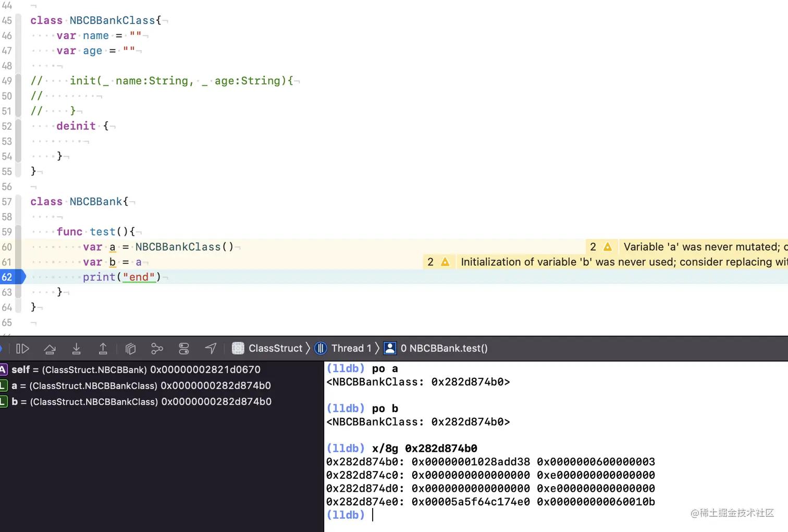The width and height of the screenshot is (788, 532).
Task: Click the NBCBBankClass() initializer call on line 60
Action: [184, 247]
